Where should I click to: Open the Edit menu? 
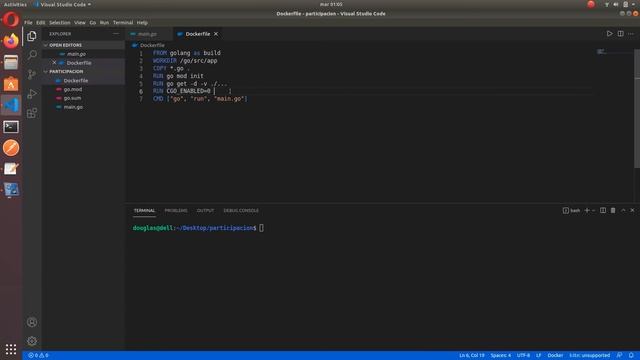pyautogui.click(x=40, y=22)
